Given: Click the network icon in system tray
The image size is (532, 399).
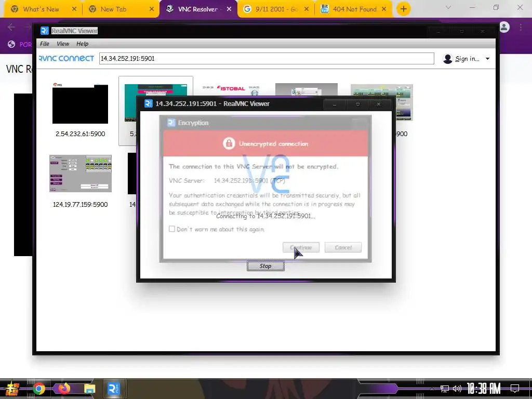Looking at the screenshot, I should pyautogui.click(x=445, y=389).
